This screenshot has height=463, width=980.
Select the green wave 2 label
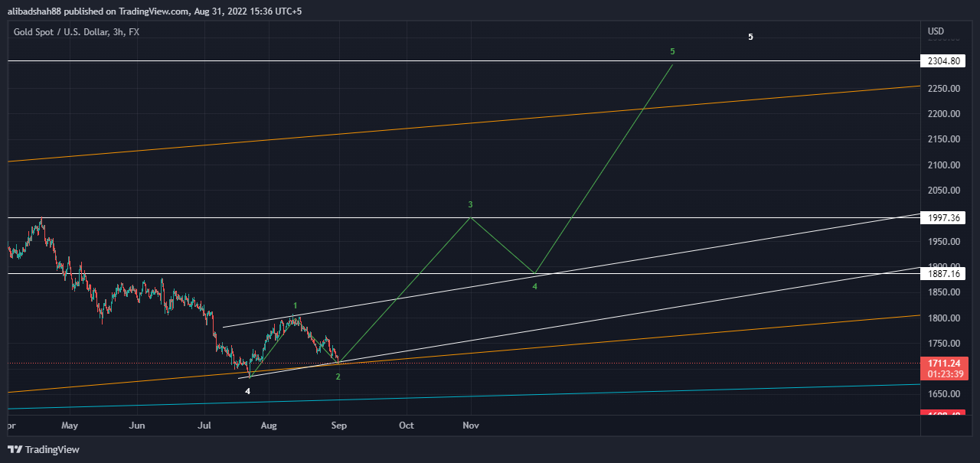338,377
